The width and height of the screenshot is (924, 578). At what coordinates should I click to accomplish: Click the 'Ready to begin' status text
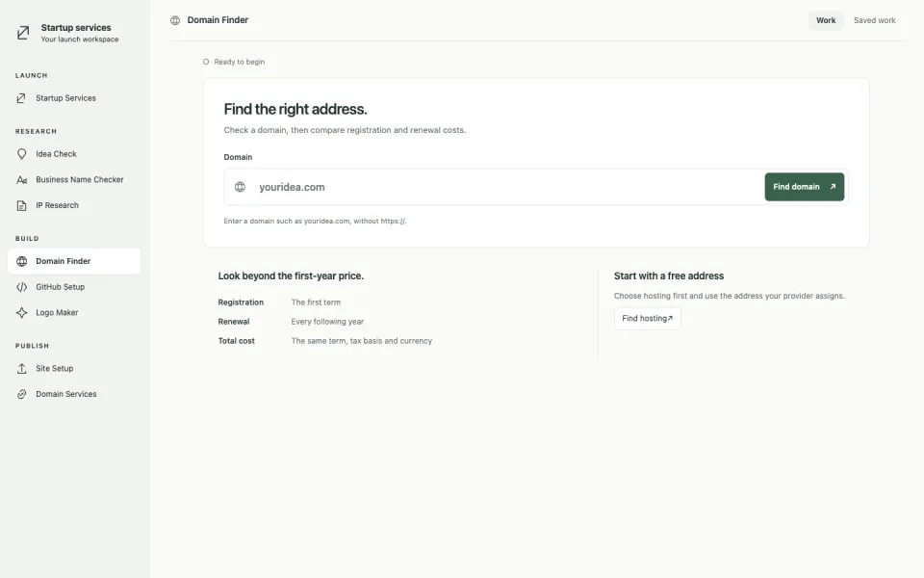click(240, 62)
